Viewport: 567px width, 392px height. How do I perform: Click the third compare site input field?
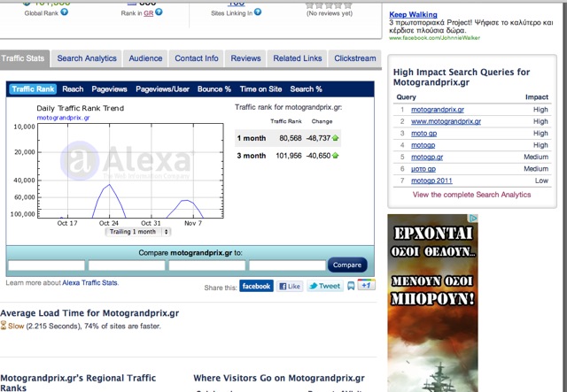pos(206,265)
